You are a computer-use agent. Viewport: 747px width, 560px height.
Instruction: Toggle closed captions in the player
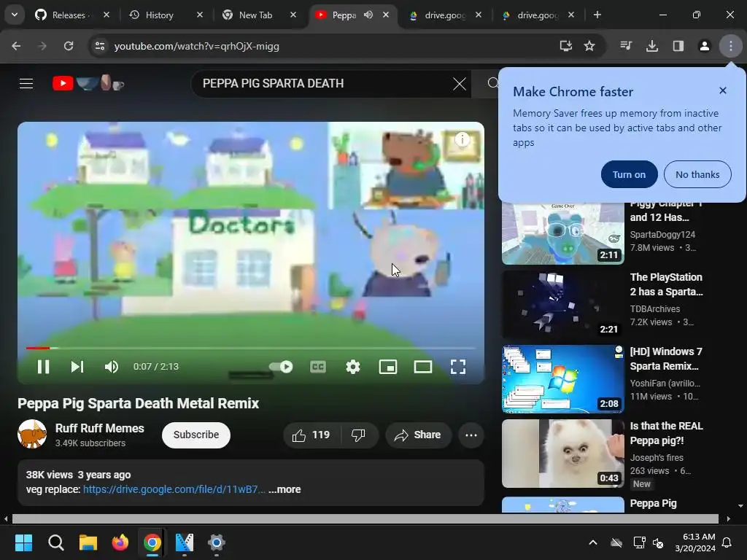(318, 367)
